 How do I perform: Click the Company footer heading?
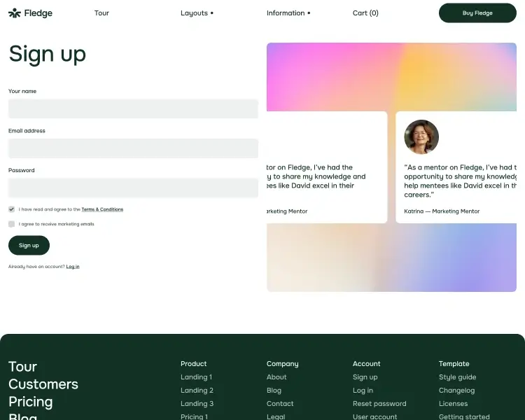tap(282, 364)
